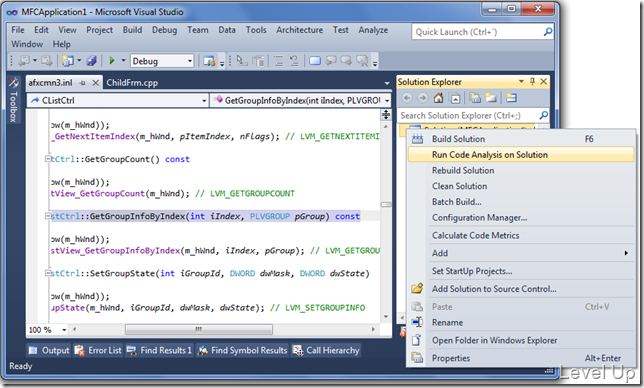This screenshot has height=388, width=644.
Task: Click Solution Explorer Show All Files icon
Action: coord(475,98)
